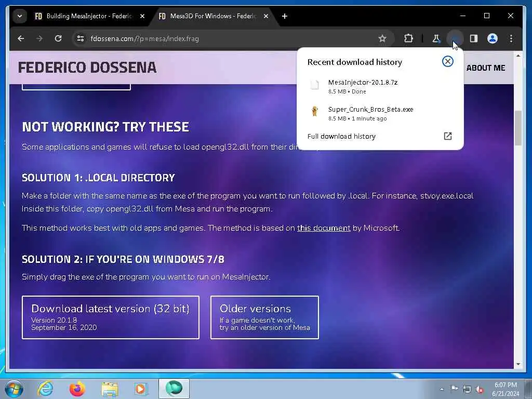Click the vertical scrollbar thumb
Screen dimensions: 532x399
click(x=518, y=128)
